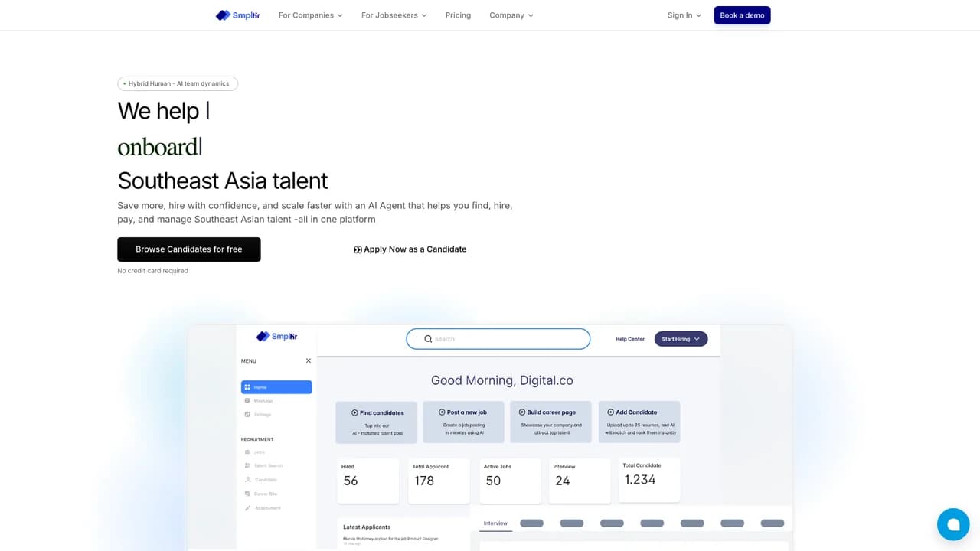980x551 pixels.
Task: Click the Interview 24 stat card
Action: click(x=580, y=481)
